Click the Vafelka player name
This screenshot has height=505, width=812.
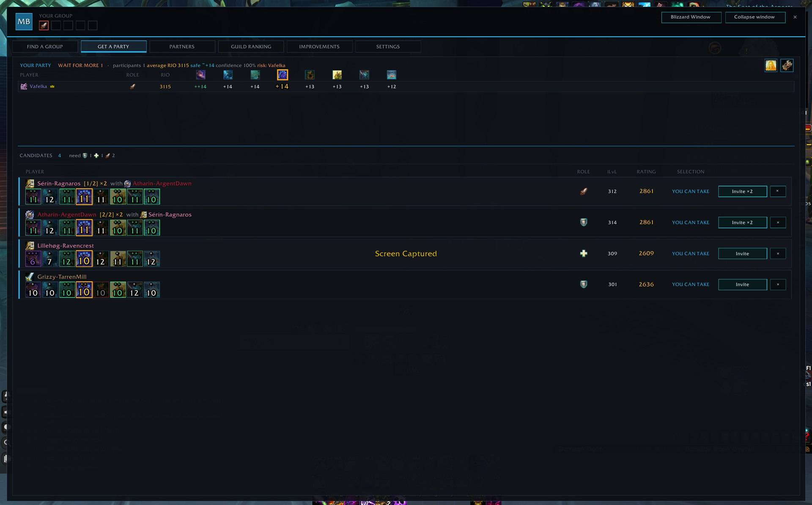[x=38, y=86]
